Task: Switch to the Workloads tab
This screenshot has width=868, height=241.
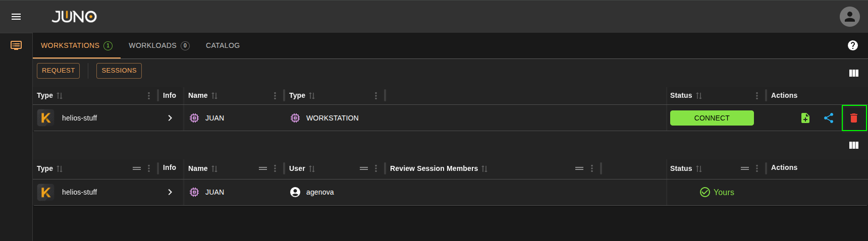Action: pyautogui.click(x=158, y=45)
